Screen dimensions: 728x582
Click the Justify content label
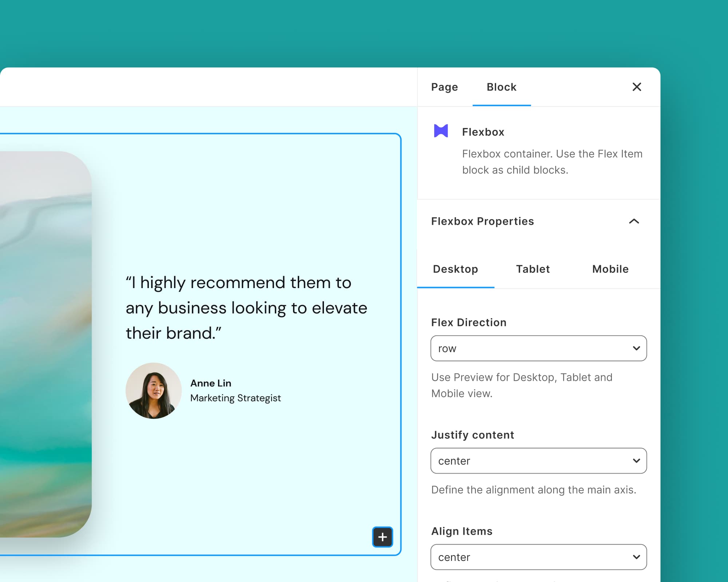tap(472, 435)
